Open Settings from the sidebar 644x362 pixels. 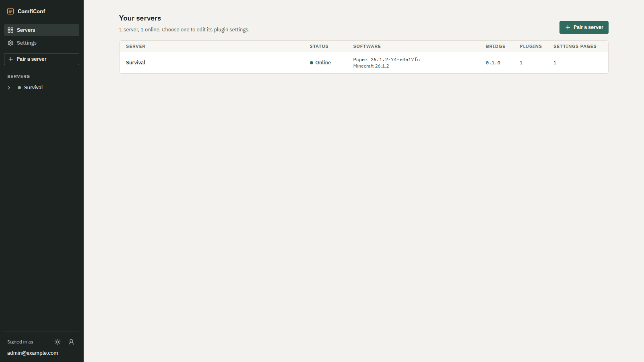41,43
